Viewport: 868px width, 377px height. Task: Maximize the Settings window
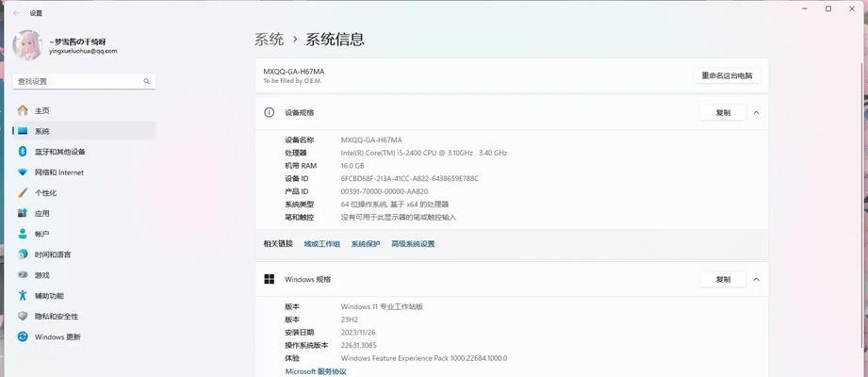[828, 8]
